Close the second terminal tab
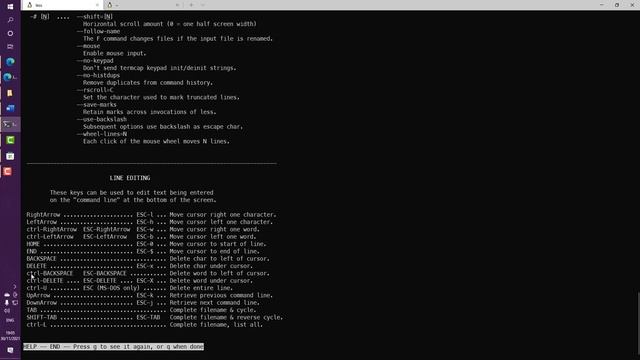Screen dimensions: 640x360 point(177,5)
